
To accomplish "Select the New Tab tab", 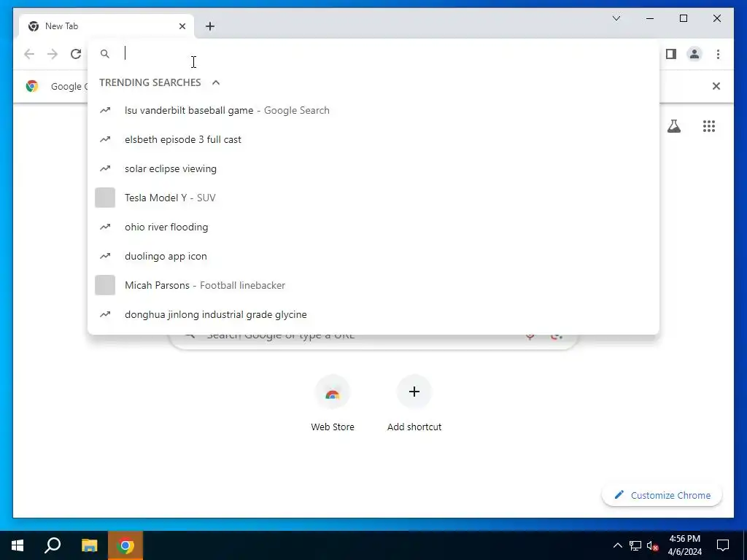I will pos(107,26).
